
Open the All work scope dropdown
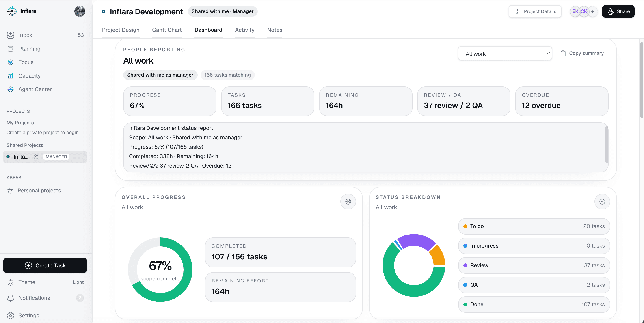[x=505, y=54]
